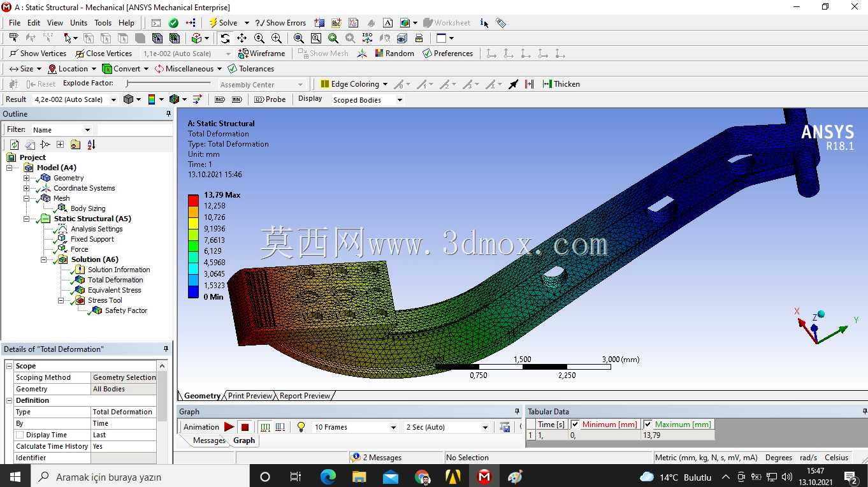Screen dimensions: 868x487
Task: Open Google Chrome from the taskbar
Action: point(422,477)
